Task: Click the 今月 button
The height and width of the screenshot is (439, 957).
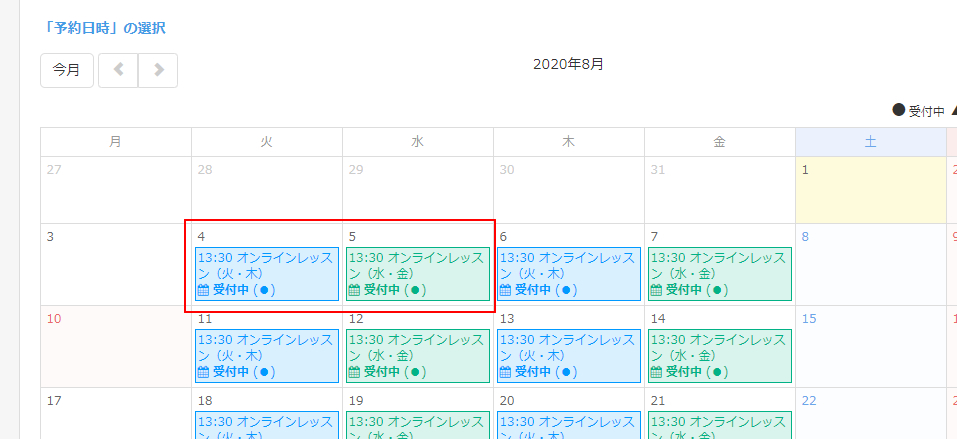Action: pyautogui.click(x=67, y=70)
